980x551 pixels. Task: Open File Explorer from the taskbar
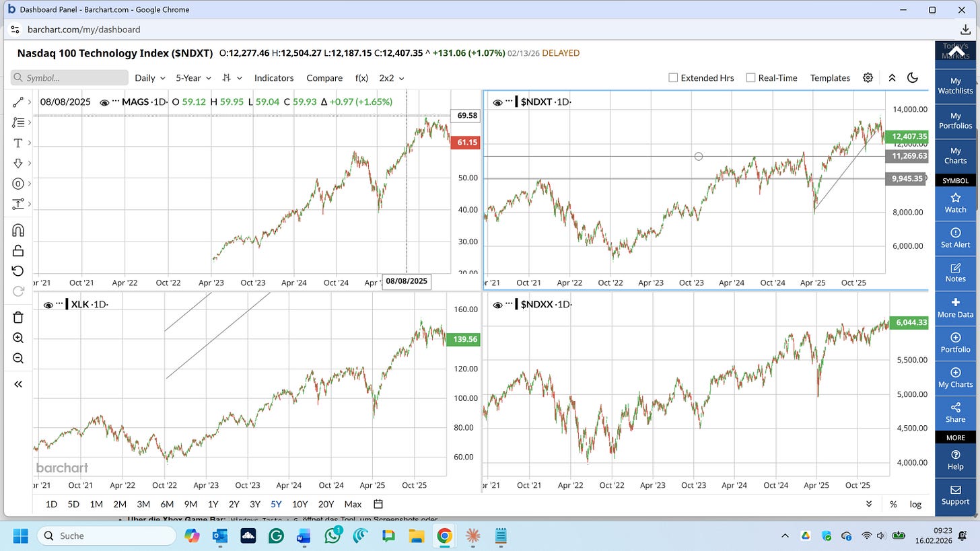[416, 536]
